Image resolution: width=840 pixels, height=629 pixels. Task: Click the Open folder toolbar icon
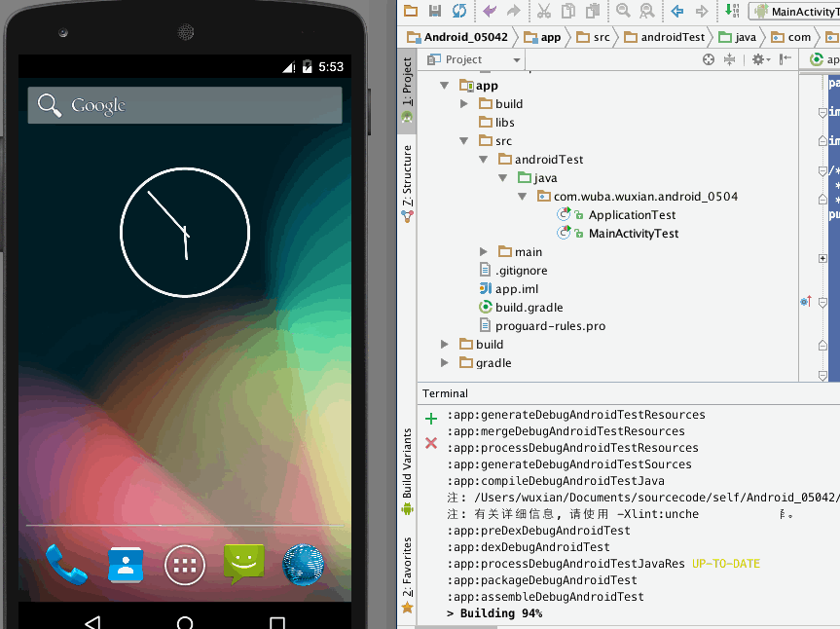tap(411, 10)
